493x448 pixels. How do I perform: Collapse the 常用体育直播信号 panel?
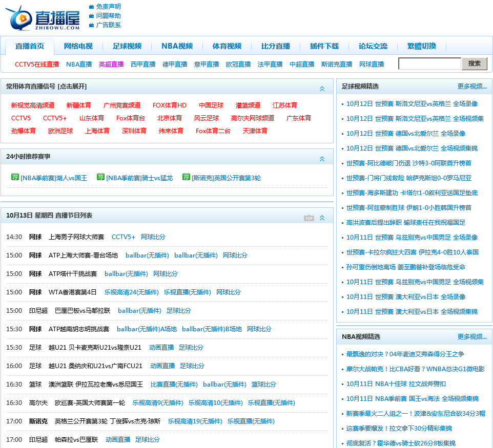click(x=322, y=89)
